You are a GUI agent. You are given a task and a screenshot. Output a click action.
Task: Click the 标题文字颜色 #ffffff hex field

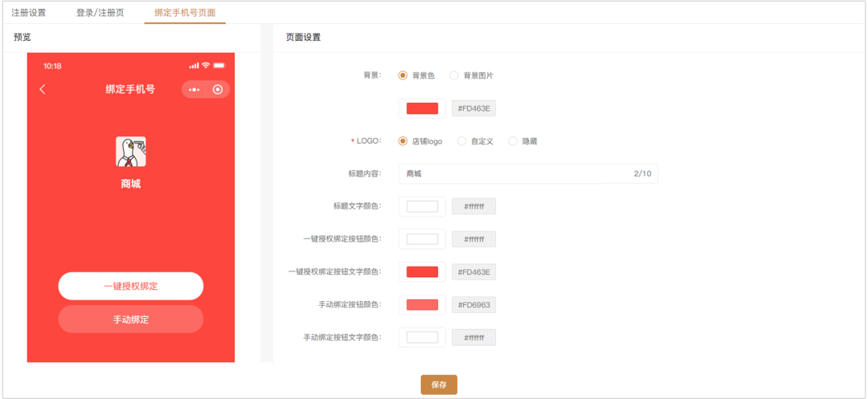click(474, 206)
